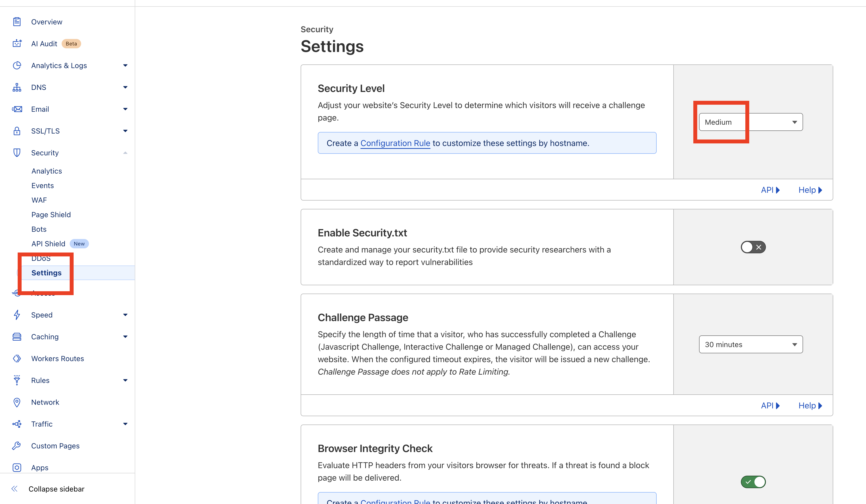Image resolution: width=866 pixels, height=504 pixels.
Task: Click the Speed lightning bolt icon
Action: [x=17, y=315]
